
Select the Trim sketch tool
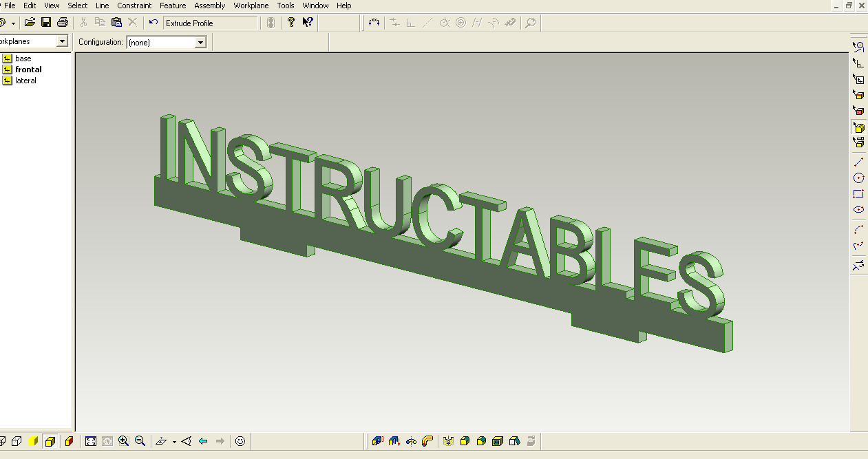858,264
